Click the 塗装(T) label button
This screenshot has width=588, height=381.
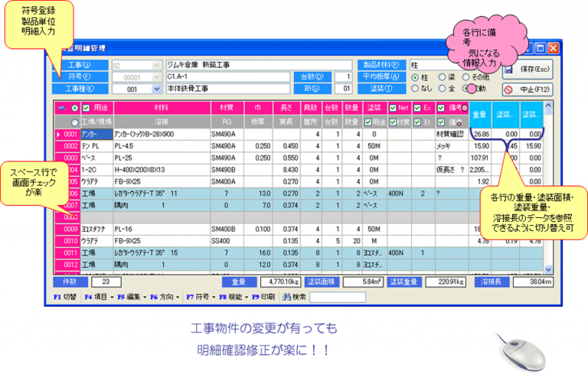(382, 89)
